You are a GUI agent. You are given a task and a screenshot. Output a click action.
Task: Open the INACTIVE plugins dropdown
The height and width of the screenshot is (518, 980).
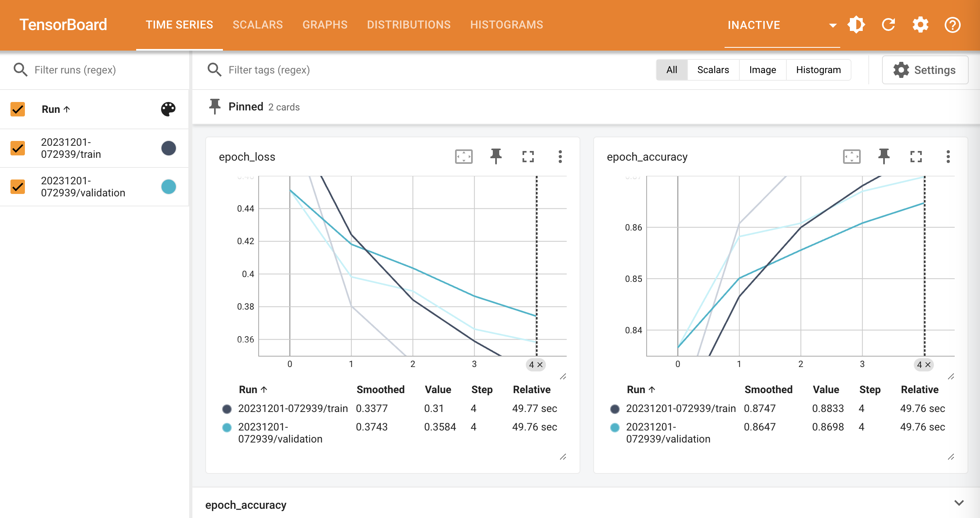[x=782, y=25]
